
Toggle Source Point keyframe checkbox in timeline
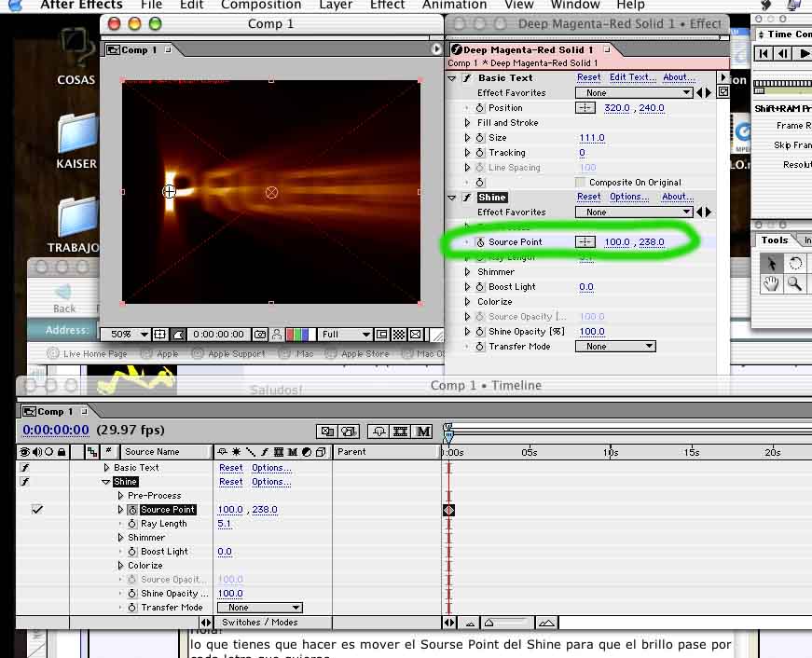36,510
